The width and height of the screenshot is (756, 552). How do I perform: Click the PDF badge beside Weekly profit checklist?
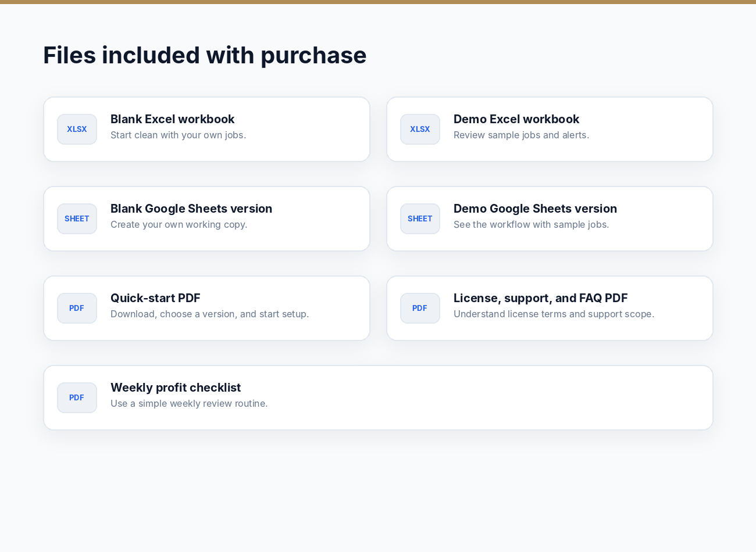(77, 397)
